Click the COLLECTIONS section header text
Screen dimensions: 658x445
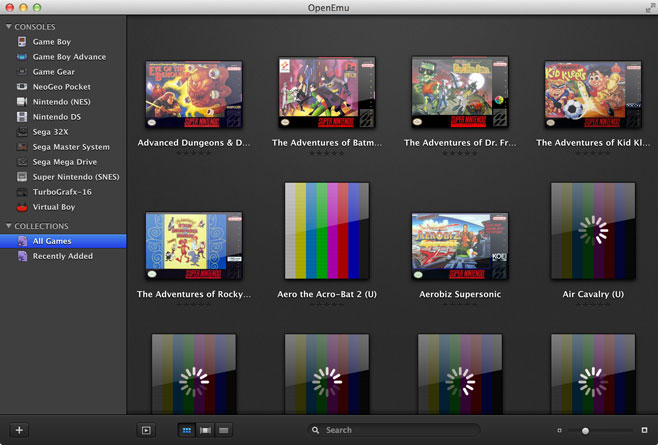41,226
